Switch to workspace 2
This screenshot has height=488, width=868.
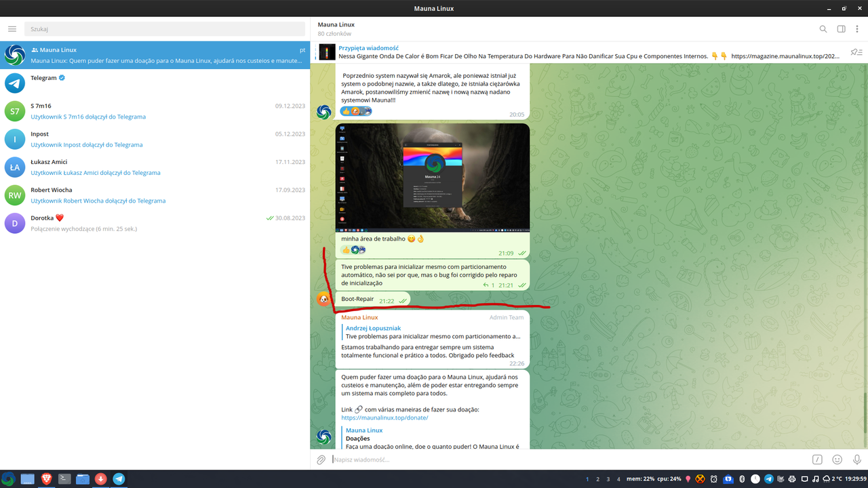pos(597,479)
